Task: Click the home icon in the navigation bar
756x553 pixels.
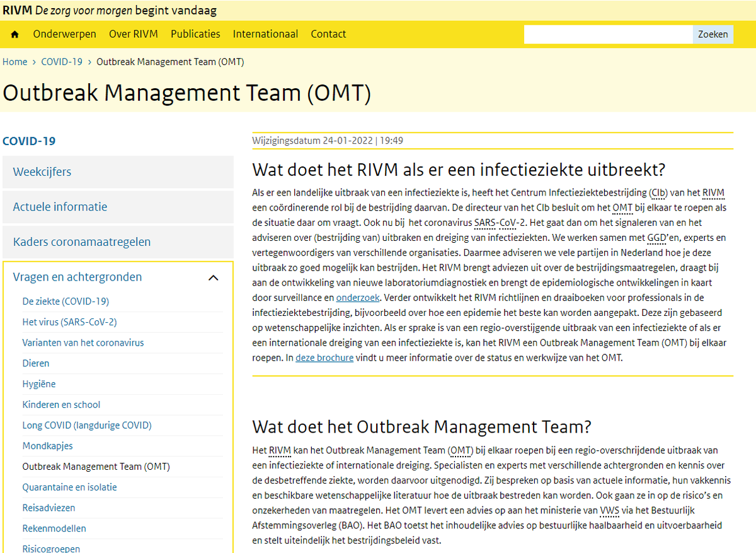Action: coord(15,34)
